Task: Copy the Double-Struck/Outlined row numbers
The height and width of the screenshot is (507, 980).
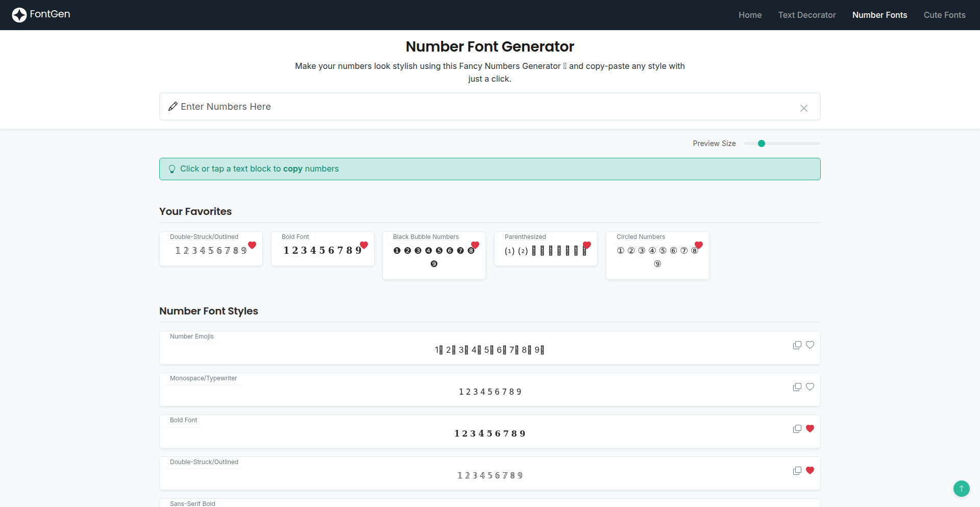Action: point(797,471)
